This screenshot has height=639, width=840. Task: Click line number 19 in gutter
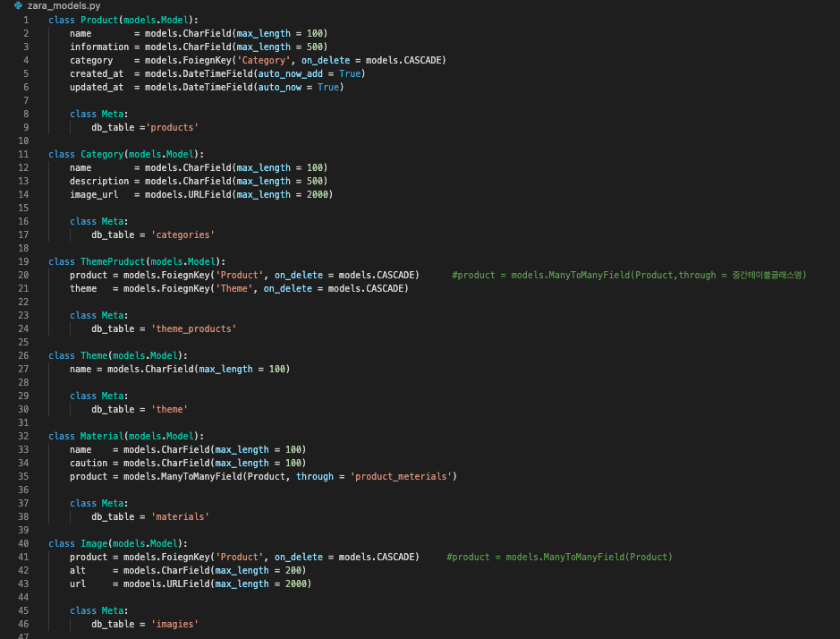click(23, 261)
